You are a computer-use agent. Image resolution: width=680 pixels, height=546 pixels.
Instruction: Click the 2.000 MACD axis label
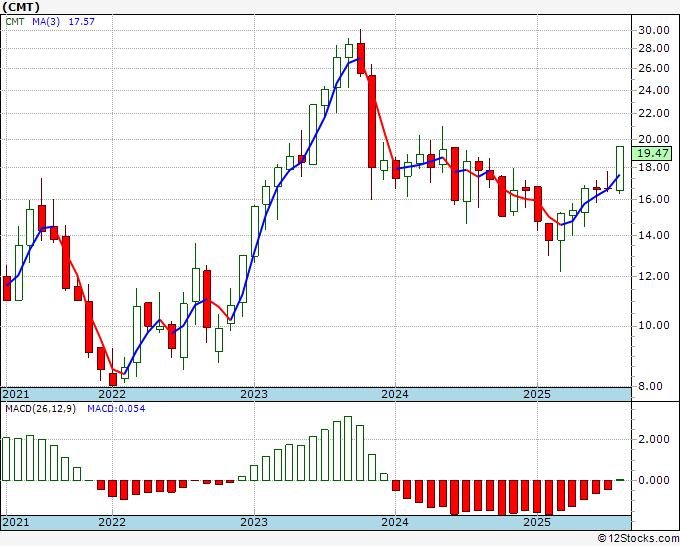[654, 439]
